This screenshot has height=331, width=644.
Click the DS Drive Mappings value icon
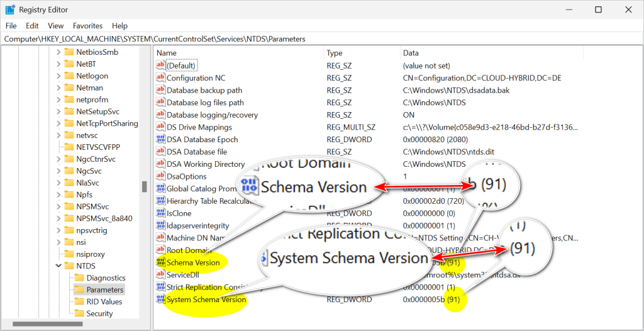click(x=160, y=127)
